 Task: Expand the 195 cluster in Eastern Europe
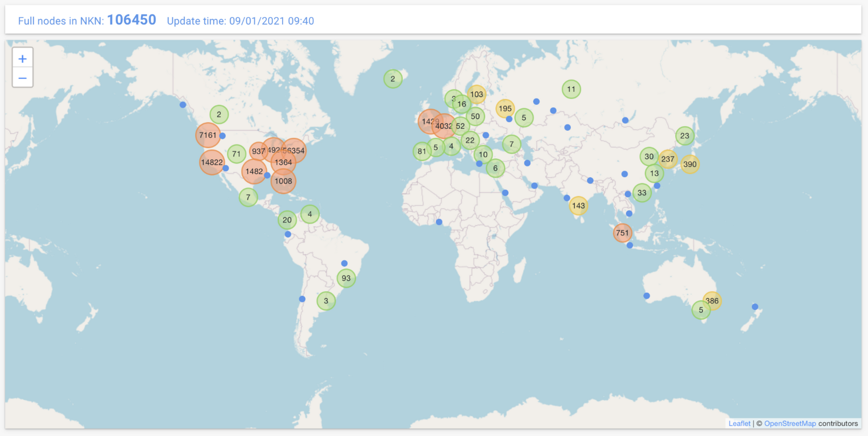pos(505,108)
